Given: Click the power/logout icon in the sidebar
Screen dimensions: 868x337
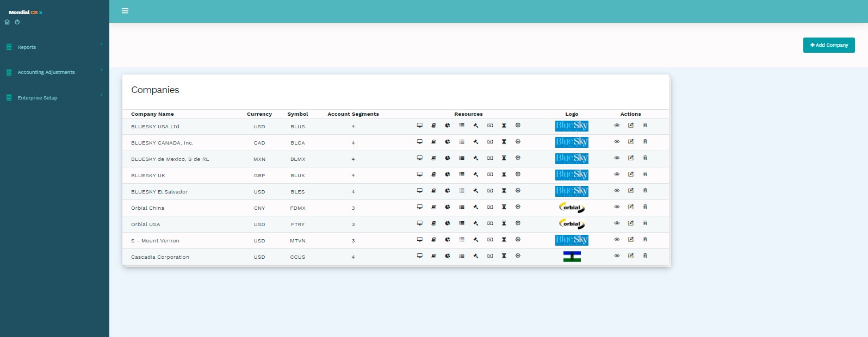Looking at the screenshot, I should pyautogui.click(x=17, y=22).
